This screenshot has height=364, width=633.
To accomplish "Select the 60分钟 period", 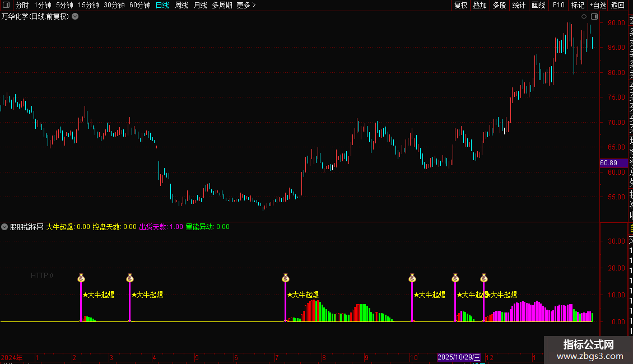I will pos(140,5).
